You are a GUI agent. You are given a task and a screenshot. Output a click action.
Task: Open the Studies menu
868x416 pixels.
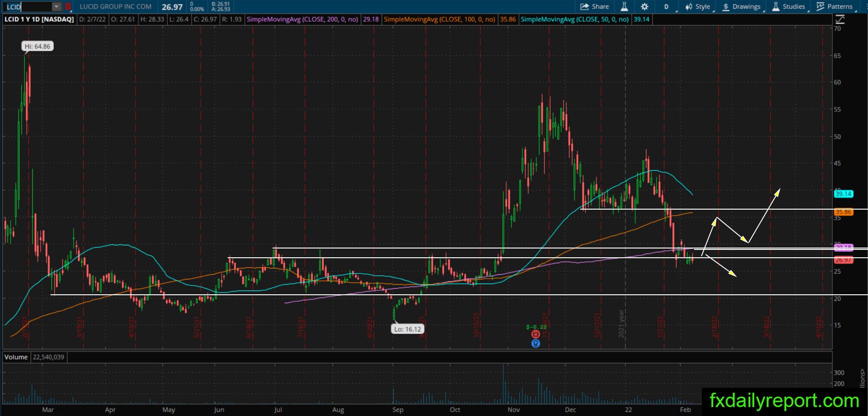point(789,6)
